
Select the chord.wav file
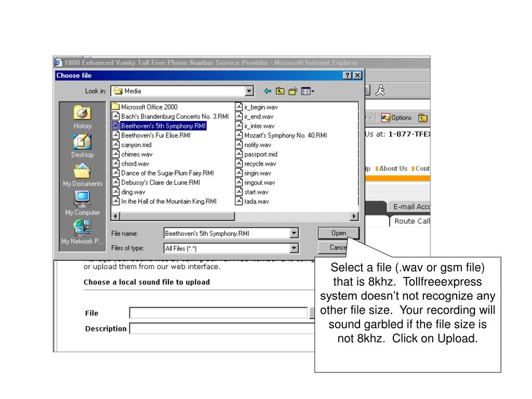130,164
